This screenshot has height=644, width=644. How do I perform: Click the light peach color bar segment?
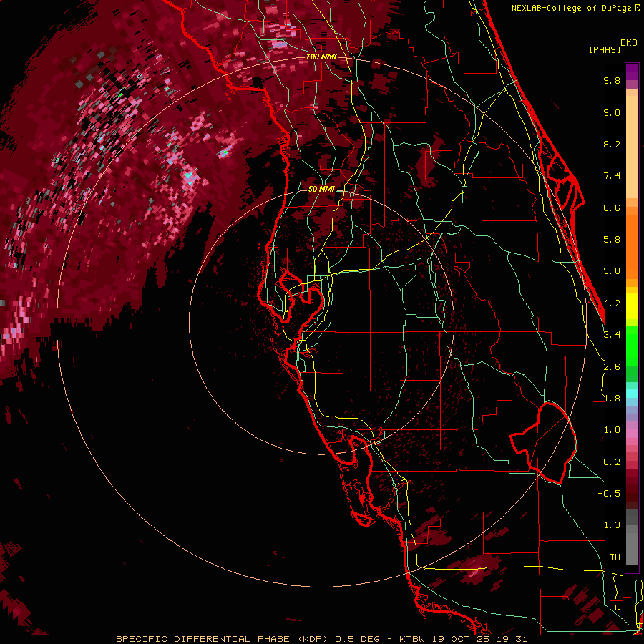pos(632,148)
